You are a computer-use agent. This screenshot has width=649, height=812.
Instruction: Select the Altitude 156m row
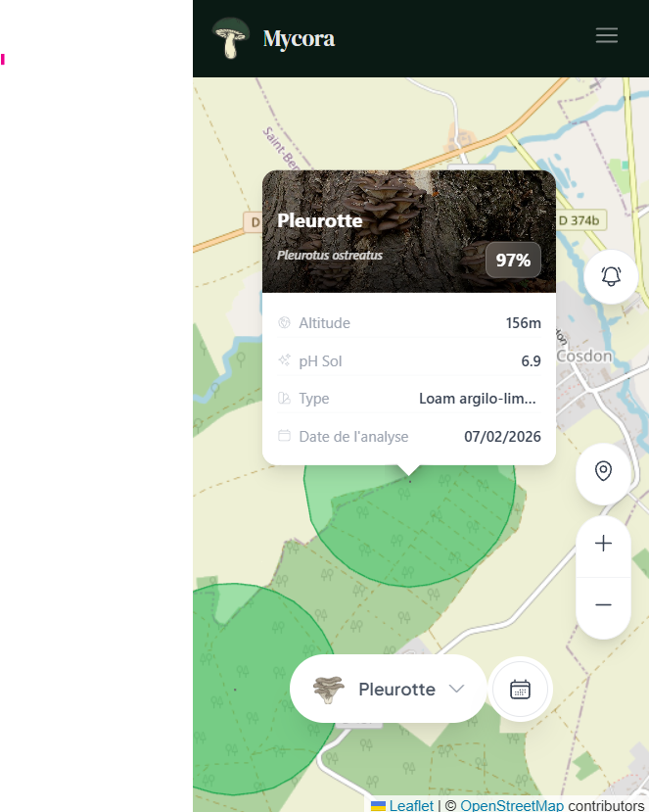click(409, 323)
